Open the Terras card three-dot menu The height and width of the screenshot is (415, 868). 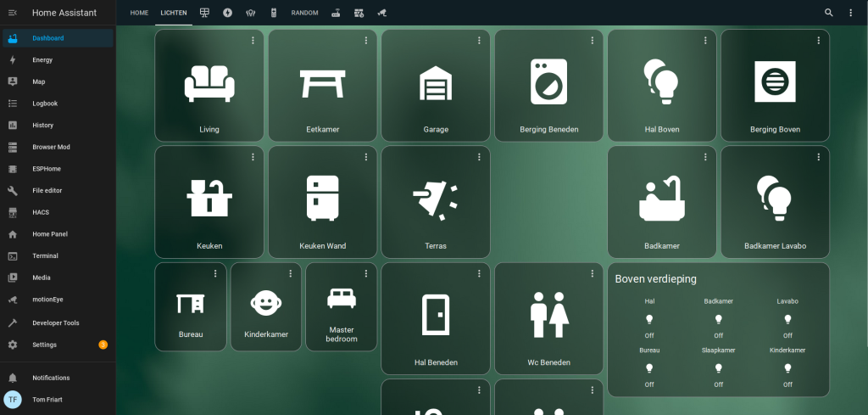coord(479,157)
